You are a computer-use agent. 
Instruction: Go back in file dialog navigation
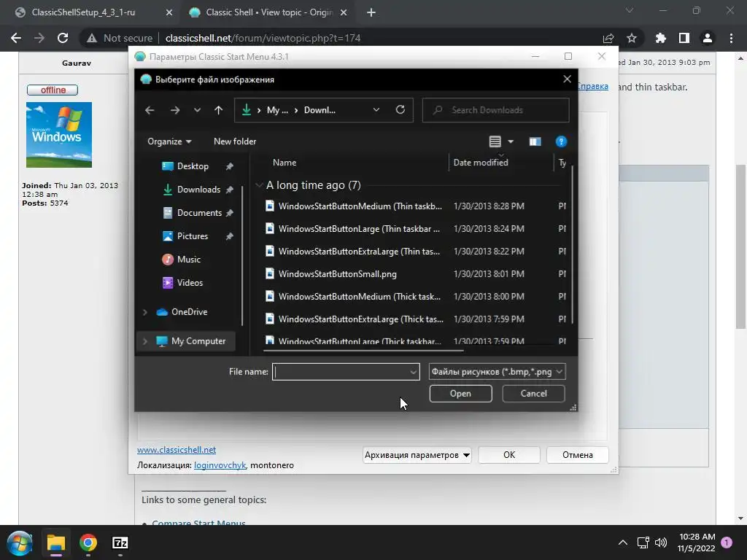pos(150,110)
